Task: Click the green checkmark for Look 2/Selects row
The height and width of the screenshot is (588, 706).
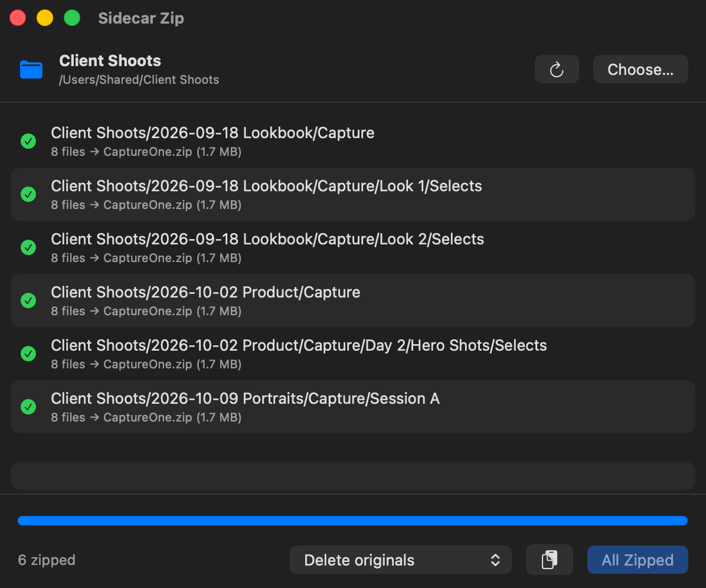Action: pyautogui.click(x=28, y=247)
